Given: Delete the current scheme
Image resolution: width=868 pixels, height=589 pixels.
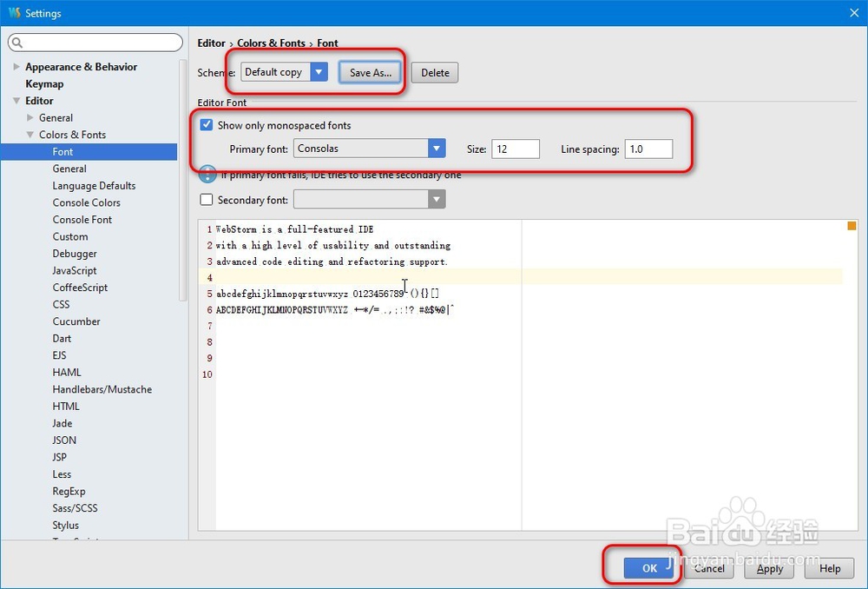Looking at the screenshot, I should (435, 73).
